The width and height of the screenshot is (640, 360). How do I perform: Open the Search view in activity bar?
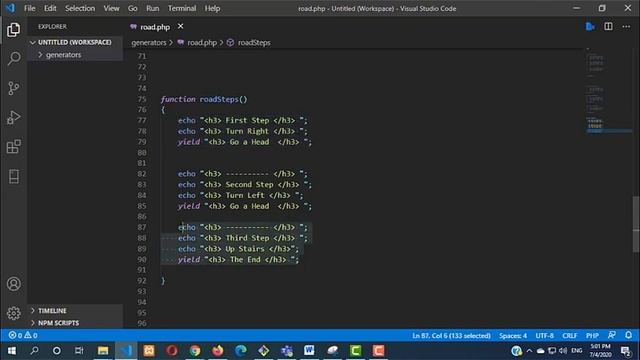[x=13, y=58]
